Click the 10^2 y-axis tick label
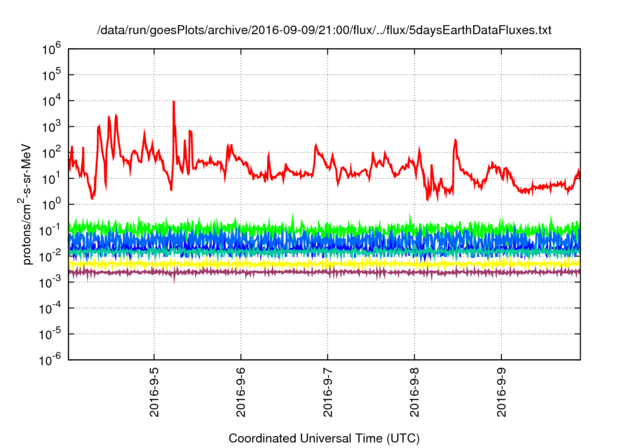Screen dimensions: 640x448 51,153
